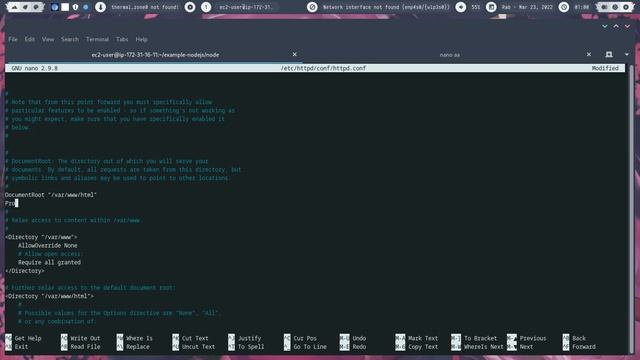Click the Cur Pos shortcut label
The image size is (640, 360).
tap(305, 338)
